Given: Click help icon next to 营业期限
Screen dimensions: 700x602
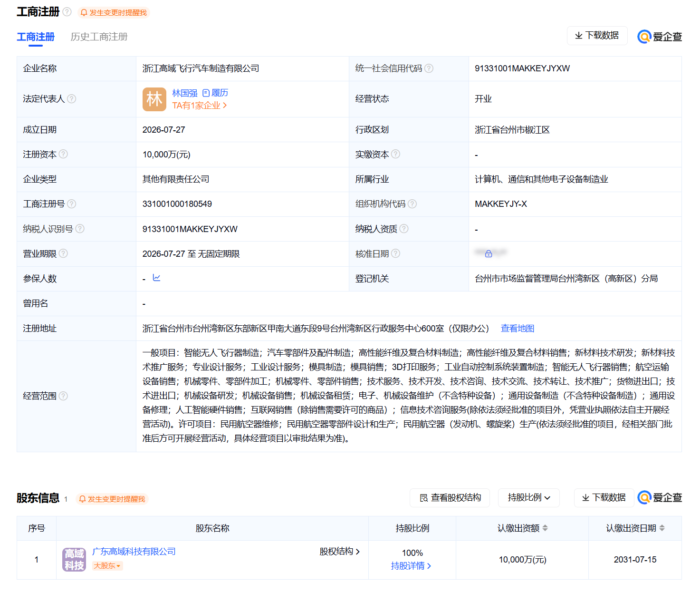Looking at the screenshot, I should [x=63, y=253].
